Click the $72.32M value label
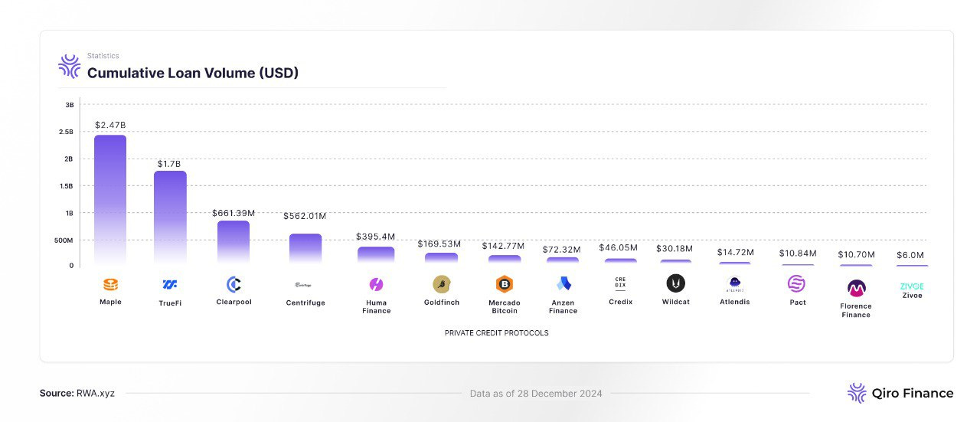Viewport: 980px width, 422px height. click(562, 249)
